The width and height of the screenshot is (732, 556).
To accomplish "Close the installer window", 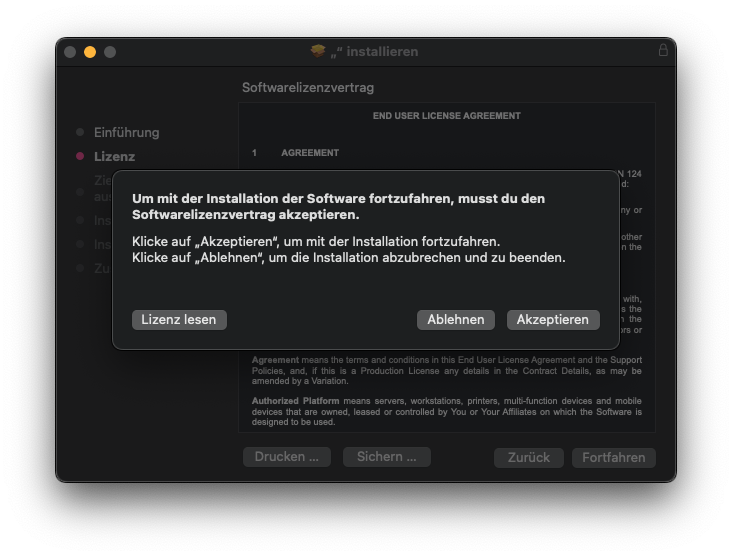I will coord(70,52).
